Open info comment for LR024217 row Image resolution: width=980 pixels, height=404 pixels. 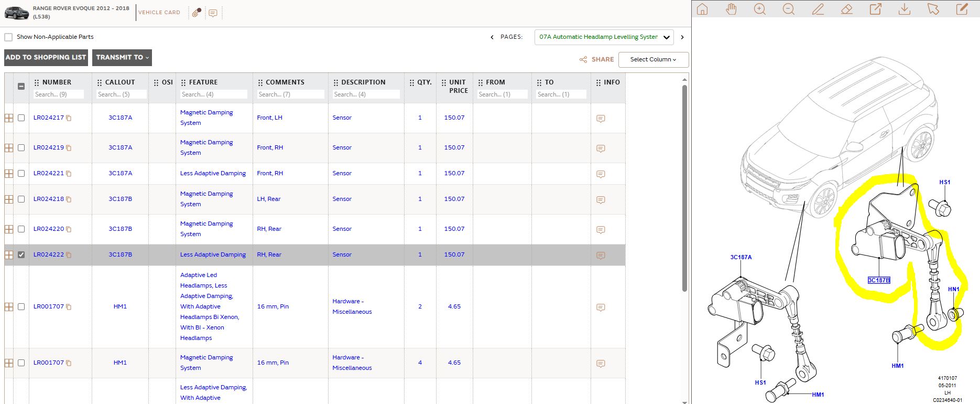pos(601,119)
